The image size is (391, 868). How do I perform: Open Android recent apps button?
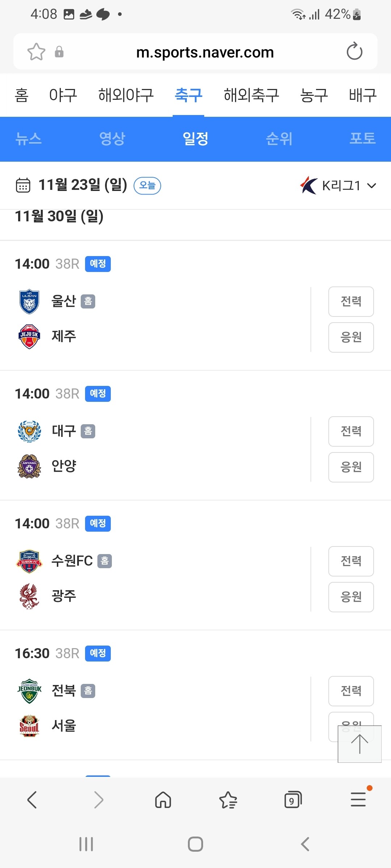coord(86,844)
